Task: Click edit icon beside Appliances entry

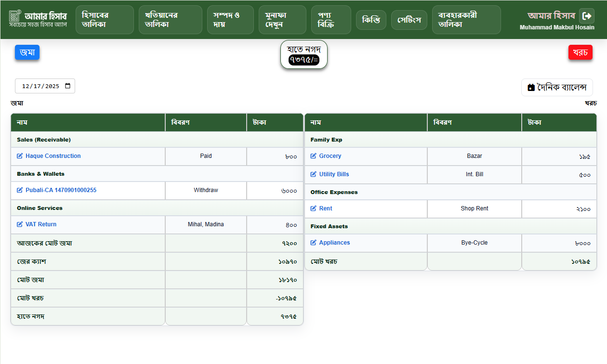Action: [x=313, y=243]
